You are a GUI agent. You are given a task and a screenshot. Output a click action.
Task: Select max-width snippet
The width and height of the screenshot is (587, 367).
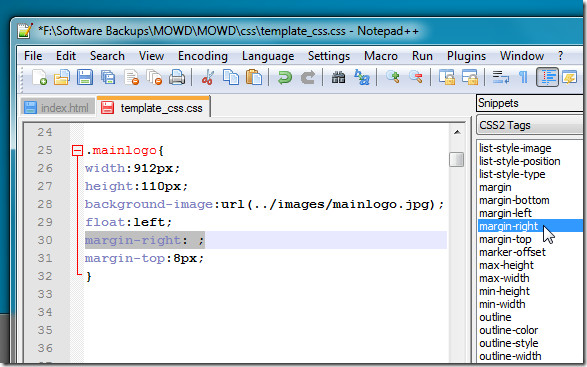504,278
